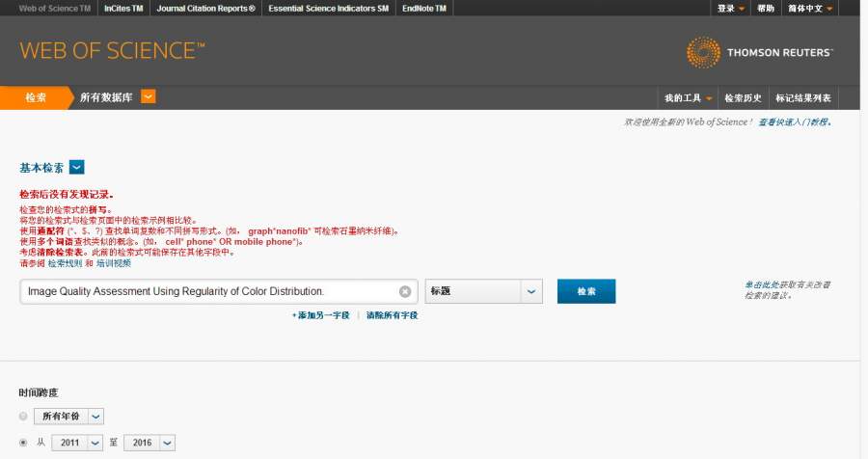
Task: Open the 标题 field type dropdown
Action: 484,291
